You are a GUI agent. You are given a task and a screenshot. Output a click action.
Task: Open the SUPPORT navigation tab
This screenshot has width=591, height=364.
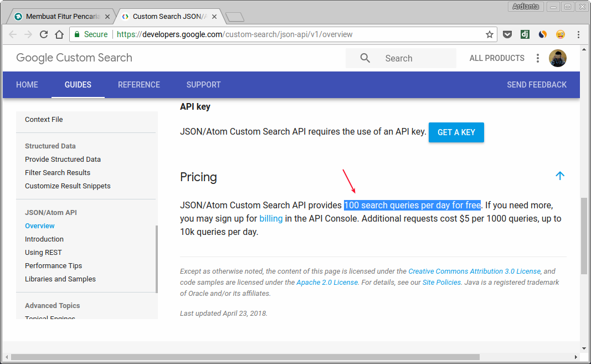tap(203, 85)
